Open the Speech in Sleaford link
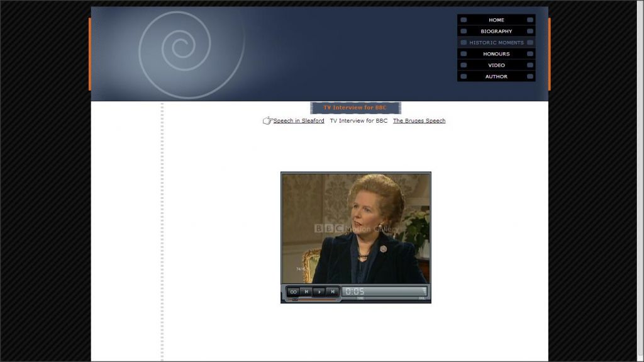This screenshot has height=362, width=644. click(299, 121)
